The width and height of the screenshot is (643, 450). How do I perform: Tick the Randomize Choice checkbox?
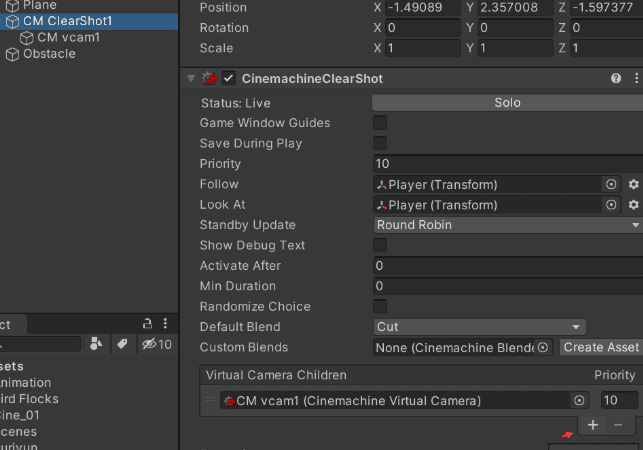pos(380,307)
